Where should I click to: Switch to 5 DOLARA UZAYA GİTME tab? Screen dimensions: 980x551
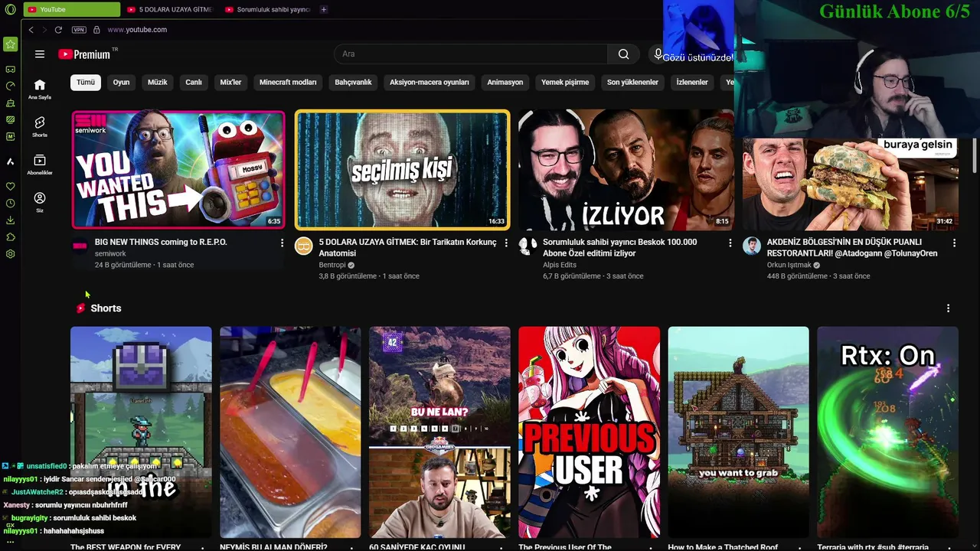(169, 10)
